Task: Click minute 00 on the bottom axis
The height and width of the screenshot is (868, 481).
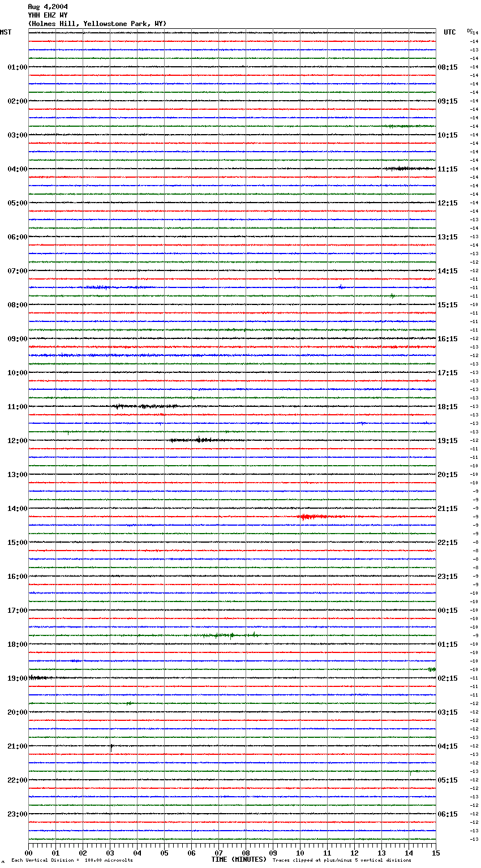Action: pos(28,853)
